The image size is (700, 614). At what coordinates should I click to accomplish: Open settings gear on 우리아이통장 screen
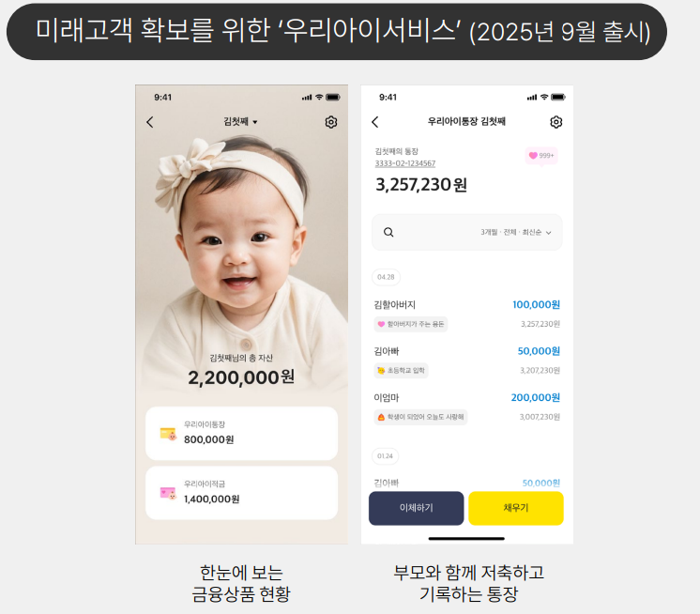pos(555,122)
